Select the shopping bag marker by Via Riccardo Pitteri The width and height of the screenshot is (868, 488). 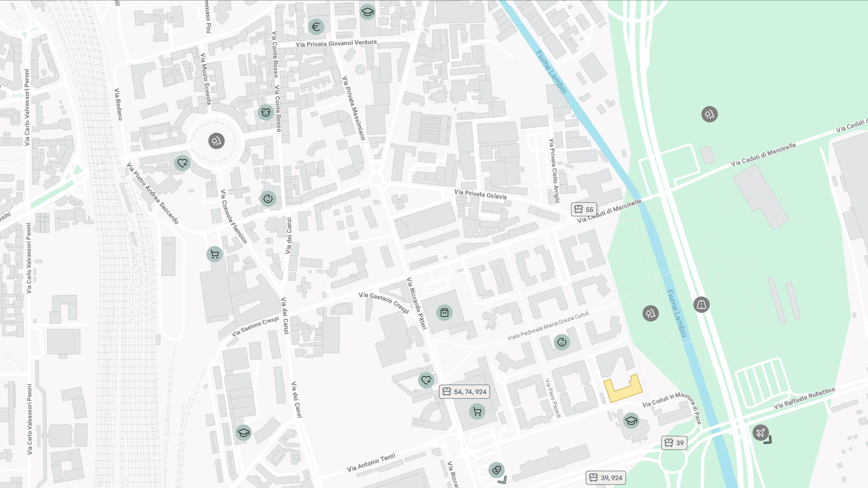[x=444, y=312]
